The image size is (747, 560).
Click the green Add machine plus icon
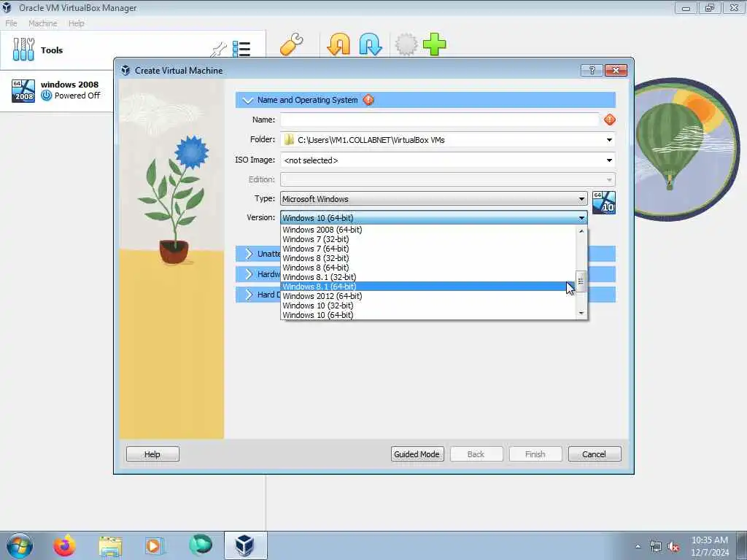coord(435,44)
